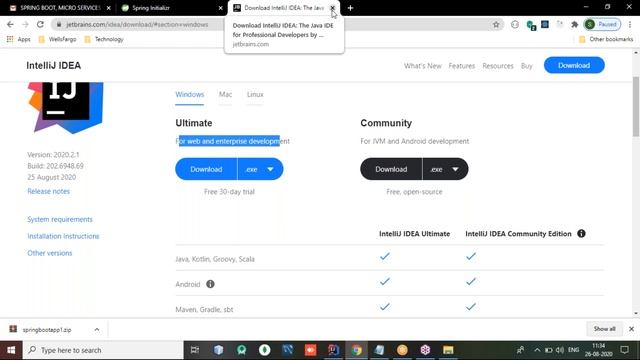Open Features menu item
The width and height of the screenshot is (640, 360).
pos(462,66)
